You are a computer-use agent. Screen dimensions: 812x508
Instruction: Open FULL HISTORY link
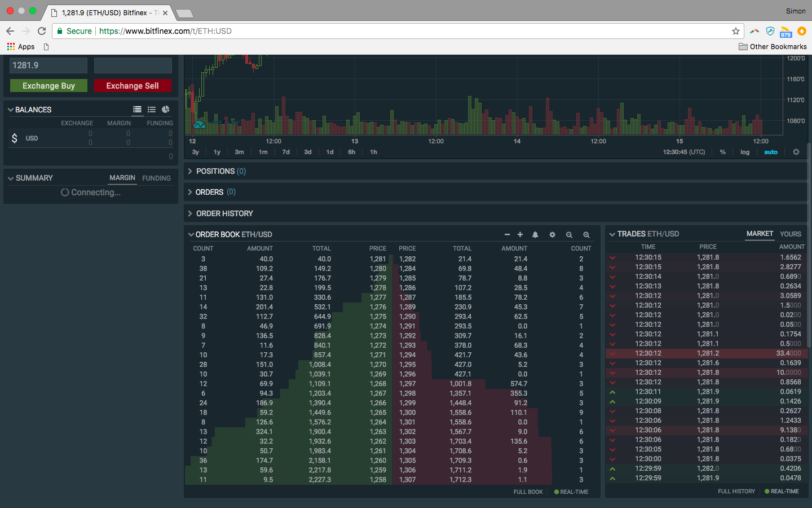pos(736,492)
